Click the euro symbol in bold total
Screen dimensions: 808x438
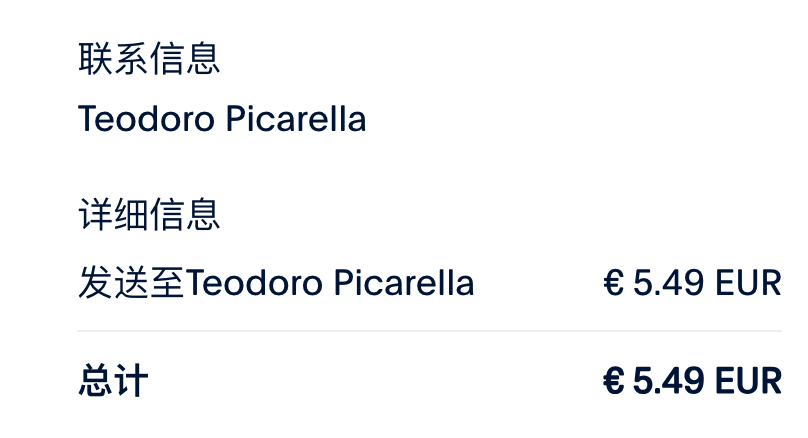(x=614, y=382)
